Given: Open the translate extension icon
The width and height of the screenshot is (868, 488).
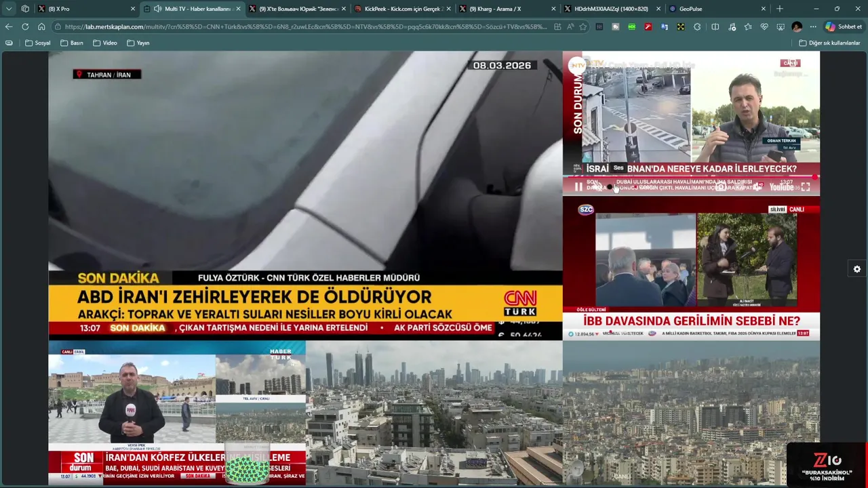Looking at the screenshot, I should point(665,26).
